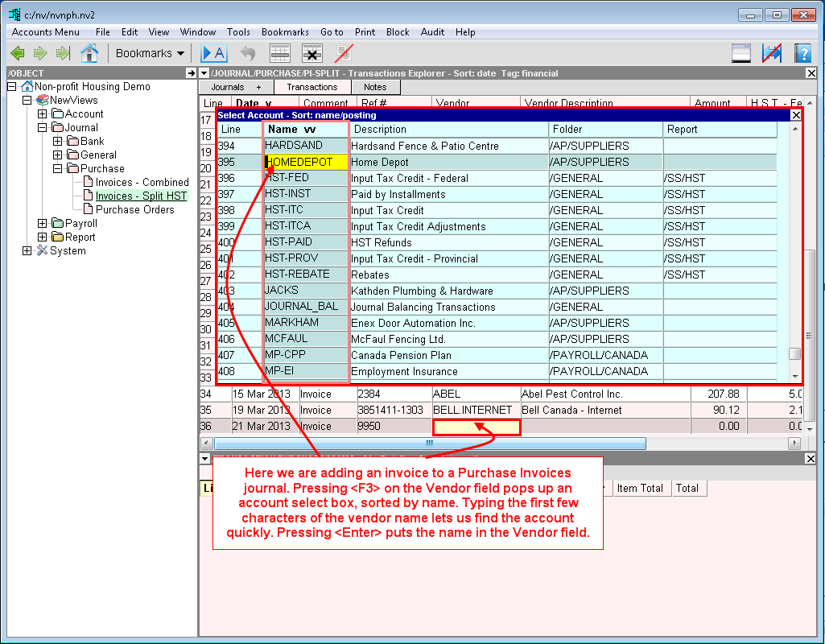Image resolution: width=825 pixels, height=644 pixels.
Task: Open Purchase Orders in the tree
Action: 134,210
